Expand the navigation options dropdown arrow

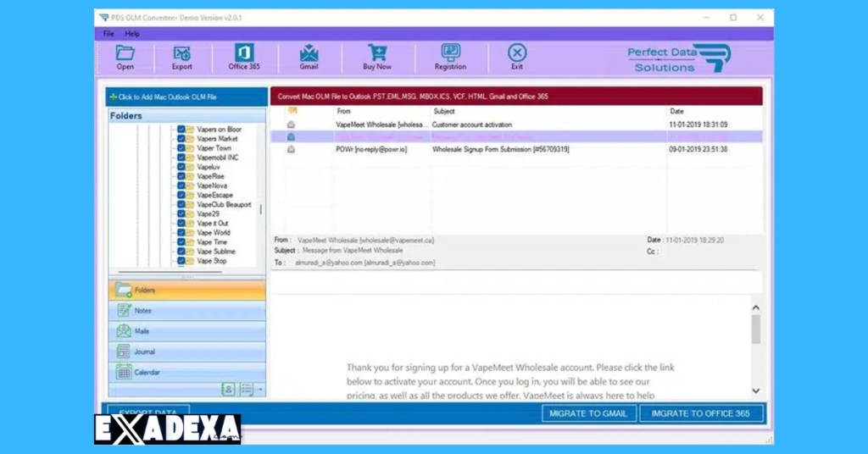coord(260,390)
